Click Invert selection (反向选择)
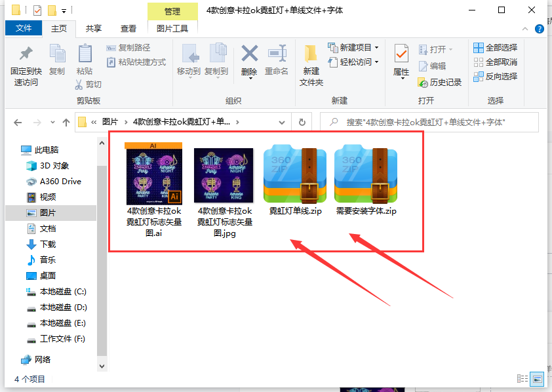The width and height of the screenshot is (552, 392). click(x=496, y=76)
